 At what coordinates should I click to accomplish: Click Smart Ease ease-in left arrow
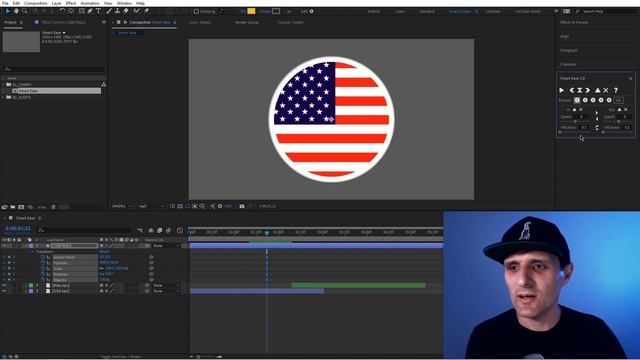[x=572, y=90]
